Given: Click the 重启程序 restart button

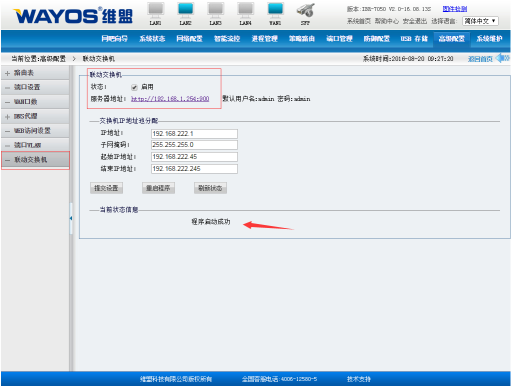Looking at the screenshot, I should pyautogui.click(x=158, y=188).
